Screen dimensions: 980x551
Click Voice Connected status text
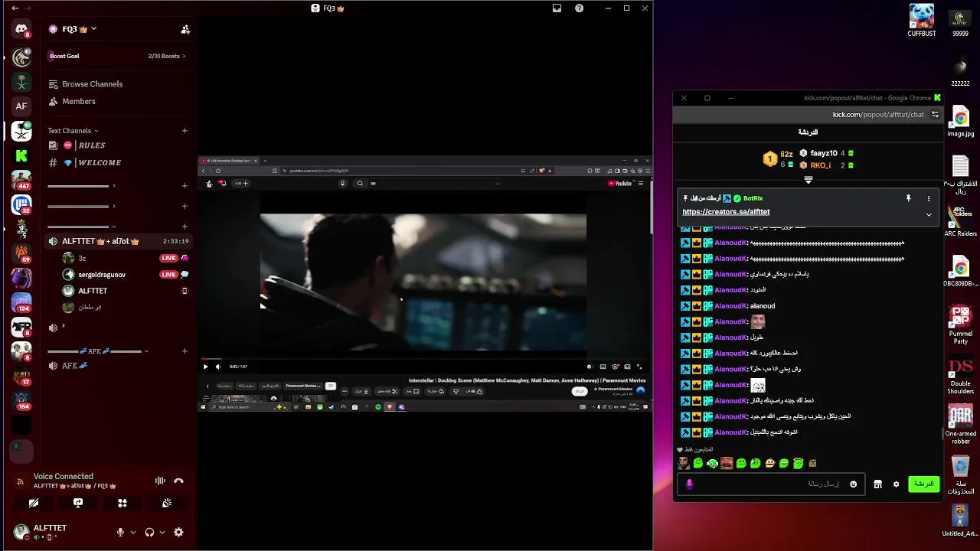coord(63,476)
